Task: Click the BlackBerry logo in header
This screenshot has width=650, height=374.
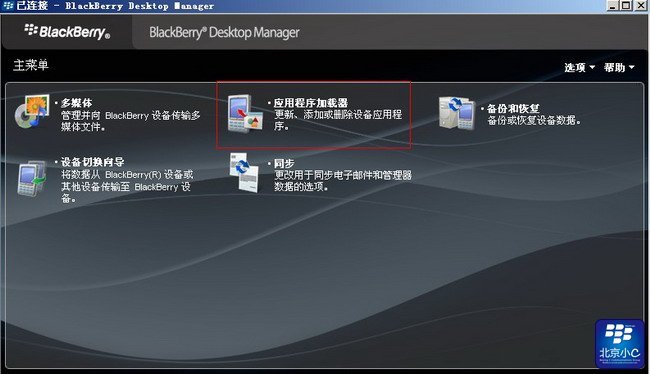Action: click(68, 32)
